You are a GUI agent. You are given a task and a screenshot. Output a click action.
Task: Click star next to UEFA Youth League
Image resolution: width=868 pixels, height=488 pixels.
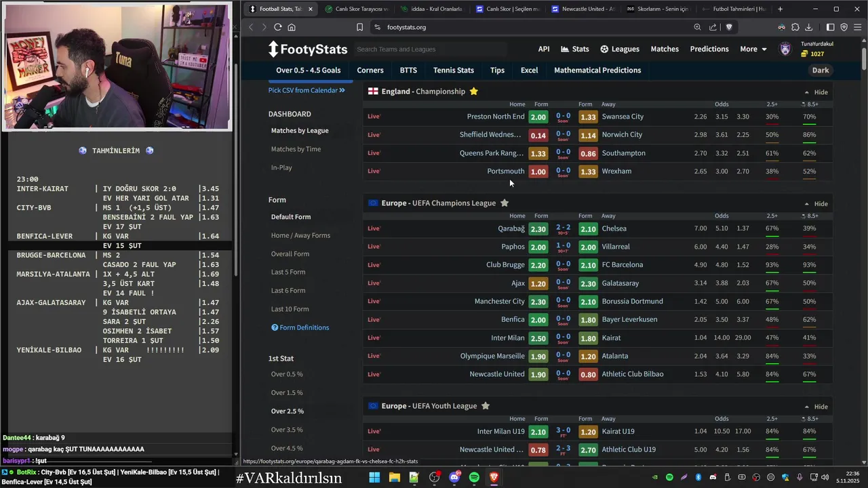point(486,406)
